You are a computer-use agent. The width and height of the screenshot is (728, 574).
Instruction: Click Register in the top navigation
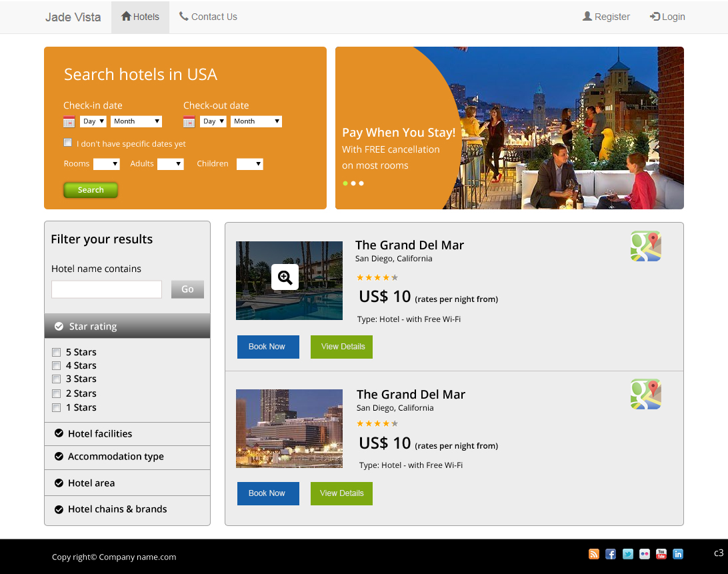click(x=606, y=17)
